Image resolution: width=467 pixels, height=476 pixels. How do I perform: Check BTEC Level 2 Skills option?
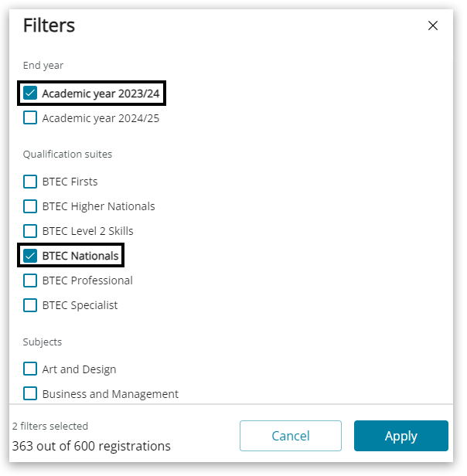(30, 231)
